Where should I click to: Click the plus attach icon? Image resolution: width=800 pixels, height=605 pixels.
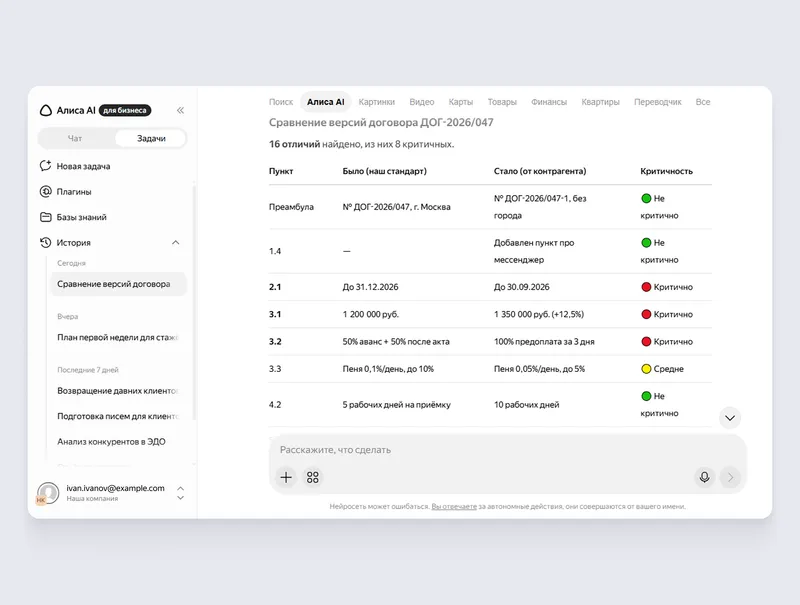pyautogui.click(x=286, y=477)
